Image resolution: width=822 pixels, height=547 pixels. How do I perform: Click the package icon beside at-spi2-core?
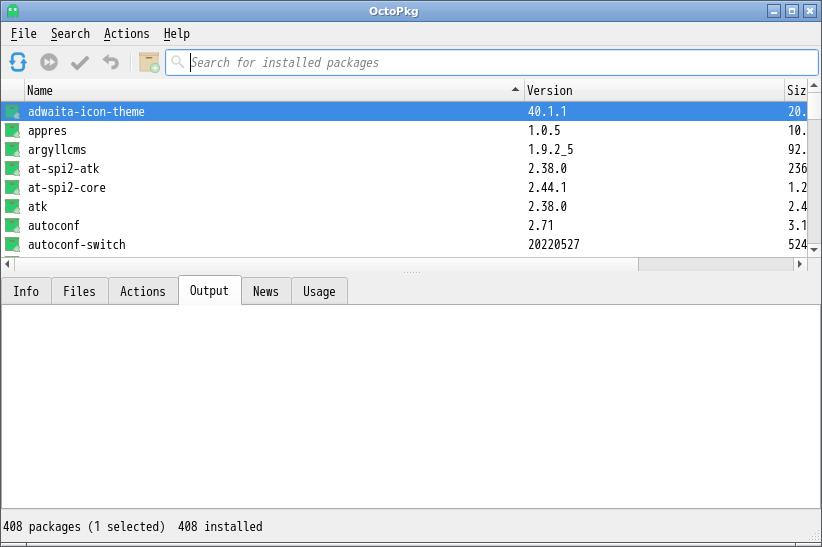[x=13, y=187]
